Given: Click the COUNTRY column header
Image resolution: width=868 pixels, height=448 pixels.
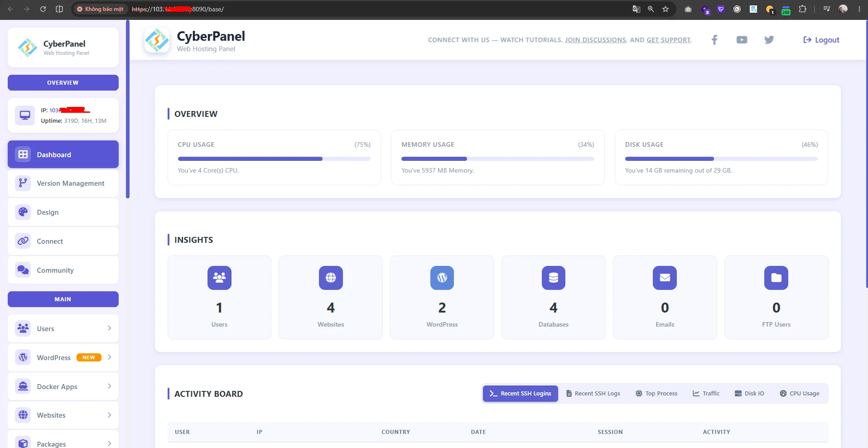Looking at the screenshot, I should [396, 432].
